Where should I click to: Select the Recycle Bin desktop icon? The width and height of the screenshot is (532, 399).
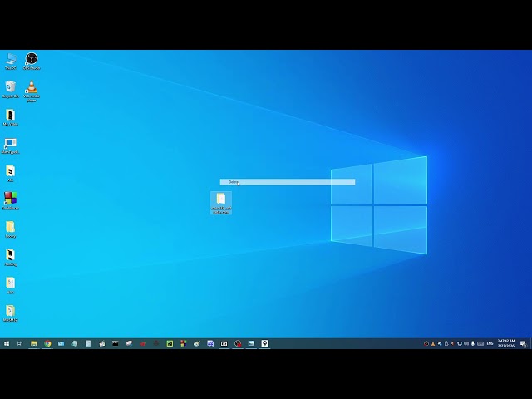(11, 89)
